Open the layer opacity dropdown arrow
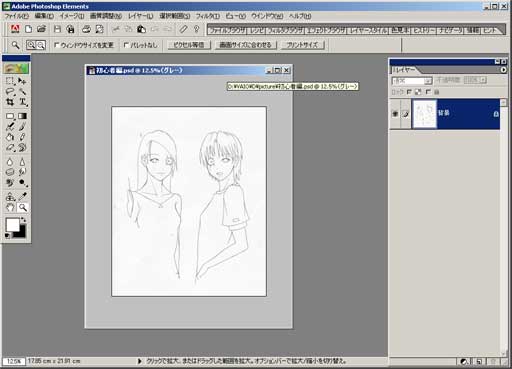Image resolution: width=512 pixels, height=369 pixels. (x=483, y=80)
